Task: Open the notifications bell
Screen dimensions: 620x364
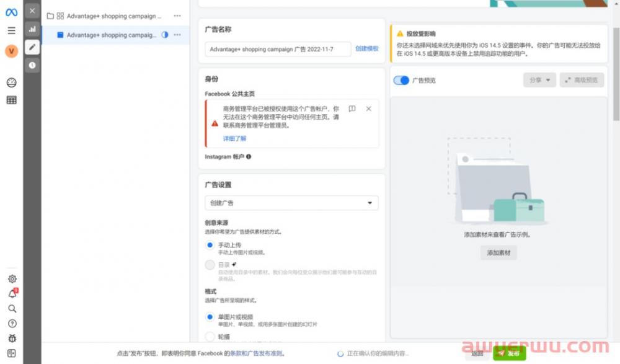Action: (x=12, y=293)
